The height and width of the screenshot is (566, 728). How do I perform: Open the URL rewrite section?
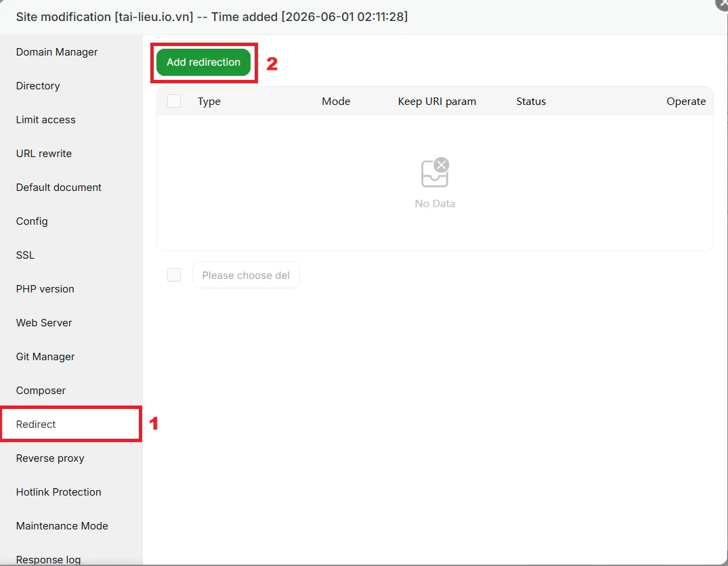[x=43, y=154]
